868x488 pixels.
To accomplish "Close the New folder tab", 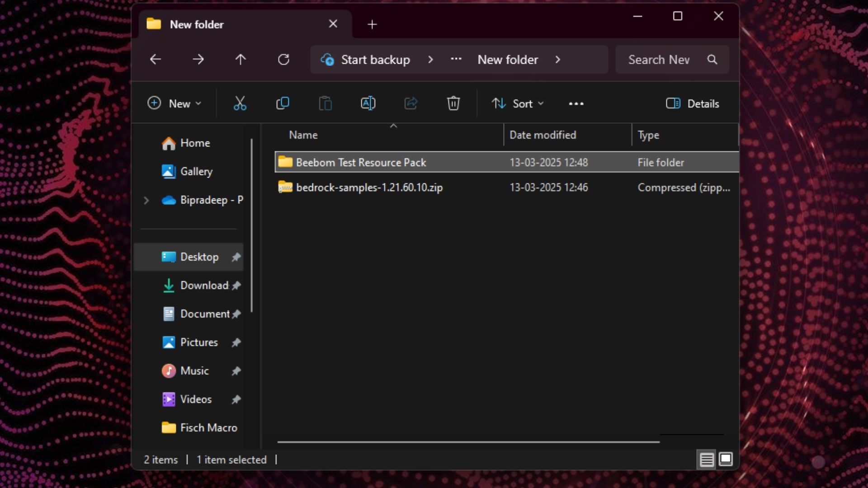I will (x=333, y=24).
